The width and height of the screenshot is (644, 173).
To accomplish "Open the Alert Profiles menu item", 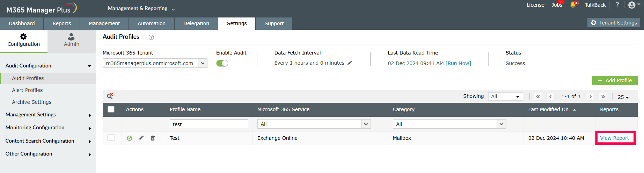I will 27,90.
